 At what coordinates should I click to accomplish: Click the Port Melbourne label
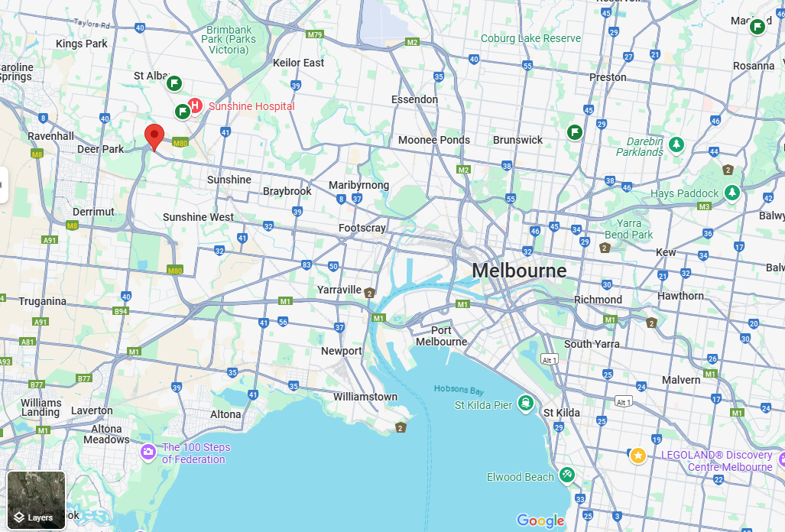(441, 336)
